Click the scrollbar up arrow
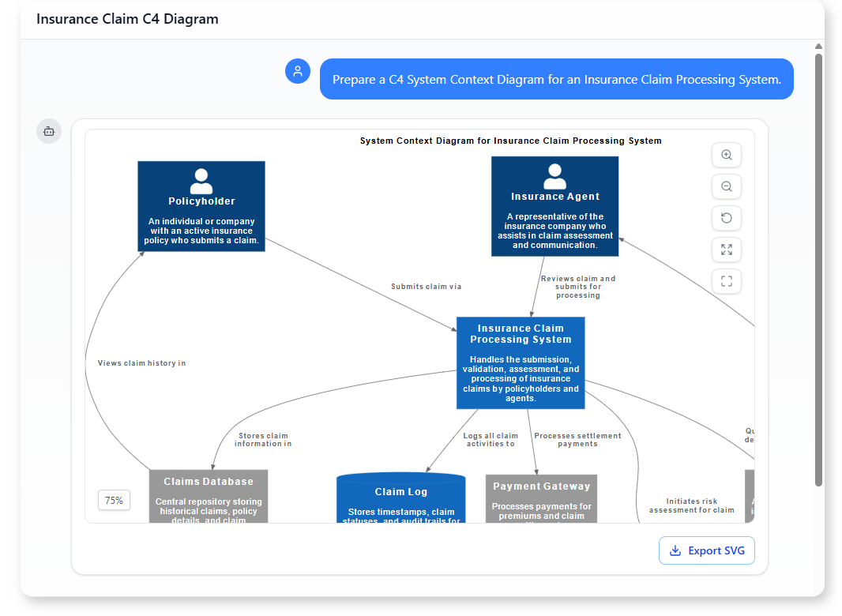This screenshot has width=842, height=616. click(x=818, y=46)
